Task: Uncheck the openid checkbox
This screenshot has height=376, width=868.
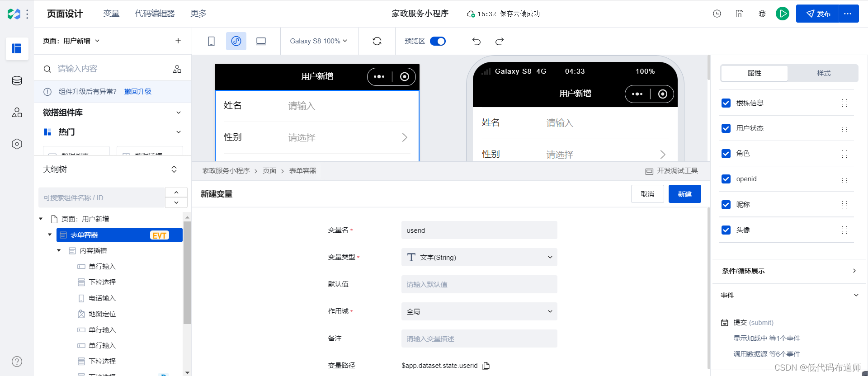Action: tap(726, 179)
